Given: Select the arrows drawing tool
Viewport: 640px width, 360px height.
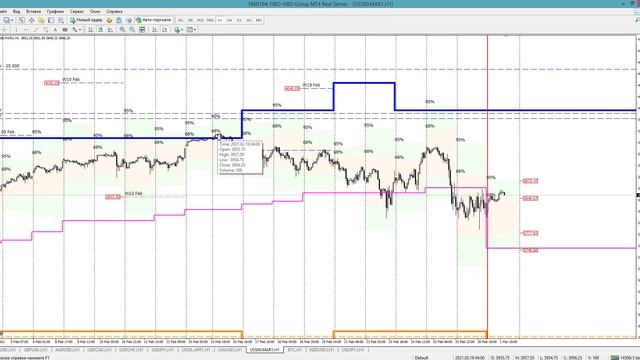Looking at the screenshot, I should (x=75, y=30).
